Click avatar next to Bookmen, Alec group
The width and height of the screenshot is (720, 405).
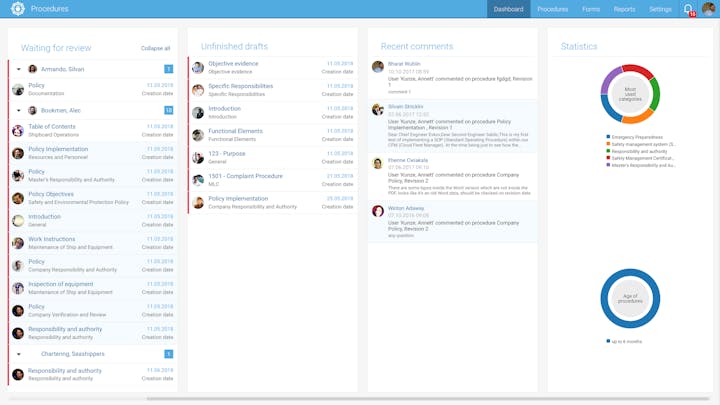pyautogui.click(x=33, y=110)
